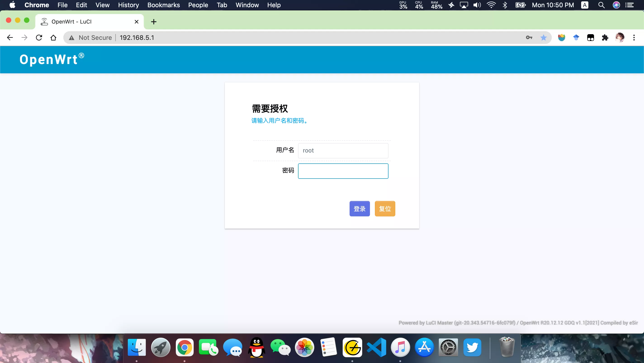Screen dimensions: 644x363
Task: Click the OpenWrt header logo
Action: point(52,59)
